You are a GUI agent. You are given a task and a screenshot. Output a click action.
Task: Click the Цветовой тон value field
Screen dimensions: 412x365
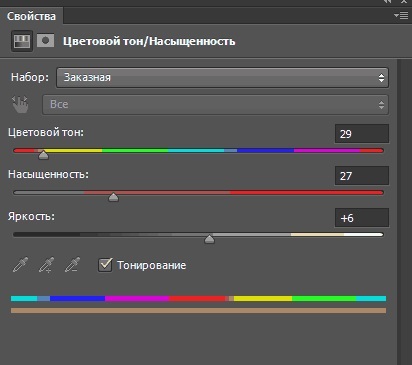point(362,134)
